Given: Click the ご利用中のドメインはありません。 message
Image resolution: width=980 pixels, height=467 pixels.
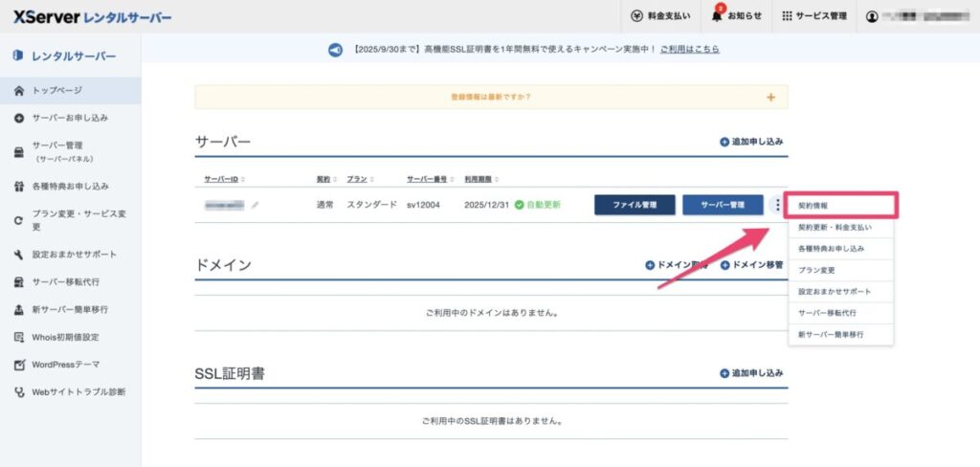Looking at the screenshot, I should [x=491, y=313].
